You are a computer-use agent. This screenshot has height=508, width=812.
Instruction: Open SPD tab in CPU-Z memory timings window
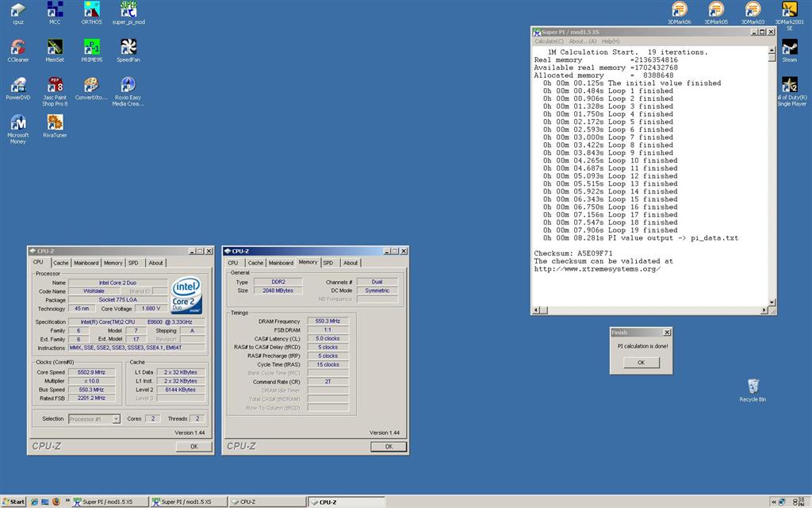pyautogui.click(x=328, y=263)
